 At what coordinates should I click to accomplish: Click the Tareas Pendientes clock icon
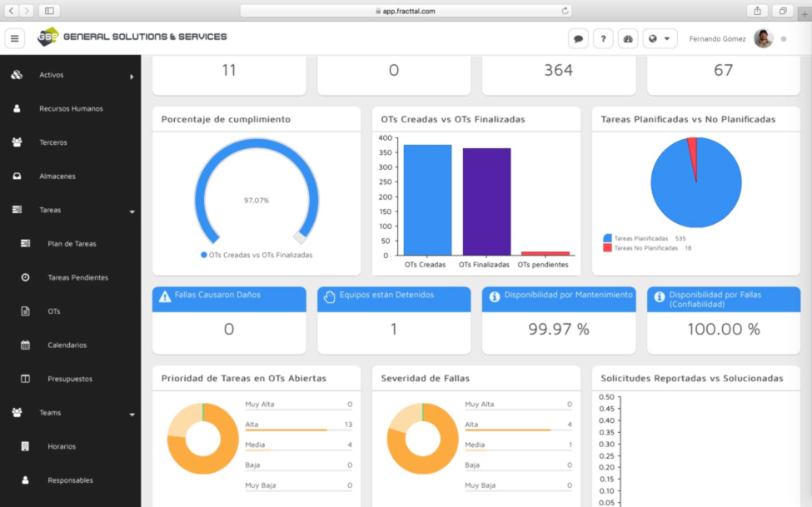(x=25, y=277)
